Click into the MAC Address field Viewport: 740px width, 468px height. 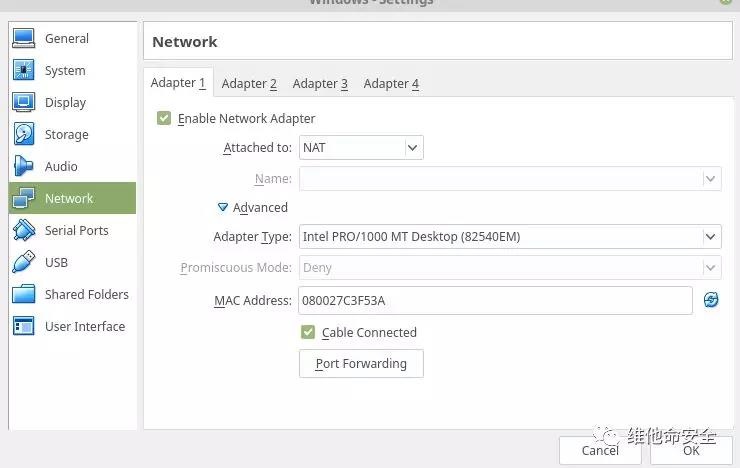click(494, 301)
